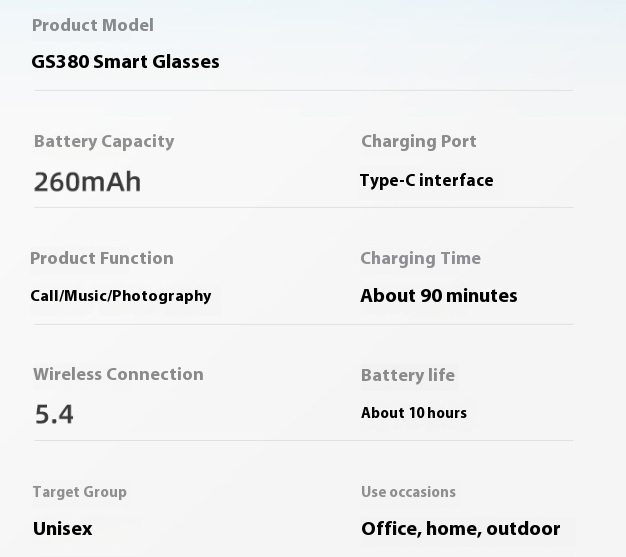626x557 pixels.
Task: Click the divider line below GS380 Smart Glasses
Action: click(303, 91)
